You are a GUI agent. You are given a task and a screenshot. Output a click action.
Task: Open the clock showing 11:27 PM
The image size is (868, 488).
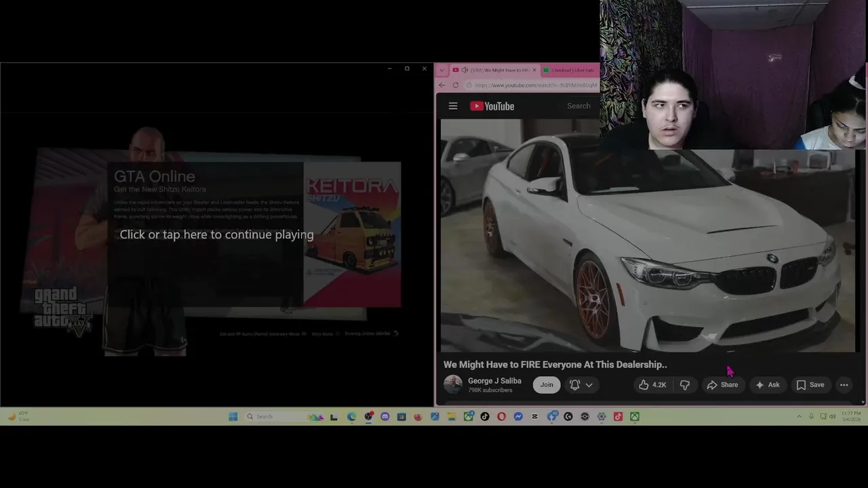coord(850,416)
